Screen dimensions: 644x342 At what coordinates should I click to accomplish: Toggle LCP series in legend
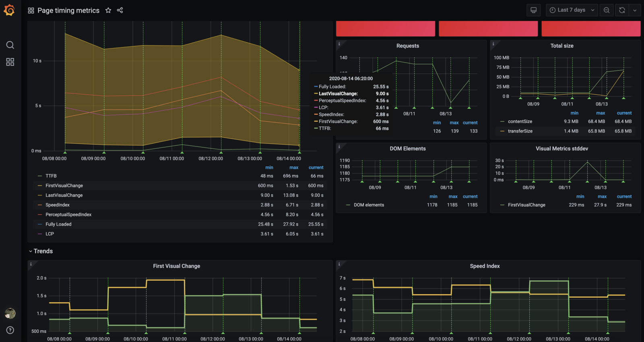coord(50,234)
